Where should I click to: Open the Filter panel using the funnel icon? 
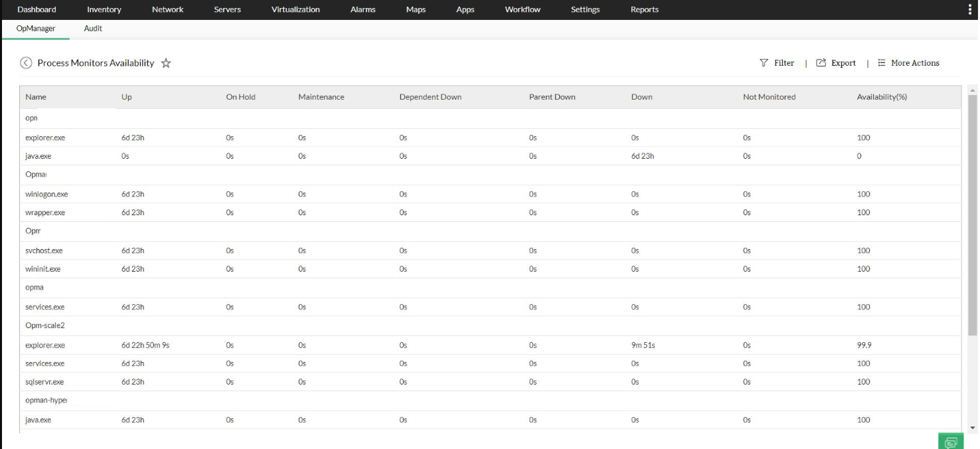(x=765, y=62)
